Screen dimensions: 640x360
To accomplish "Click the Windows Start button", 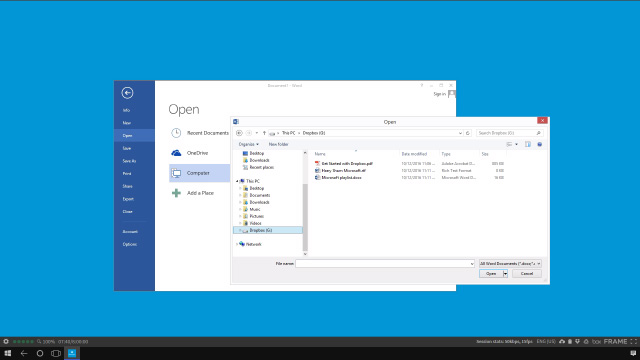I will [8, 353].
